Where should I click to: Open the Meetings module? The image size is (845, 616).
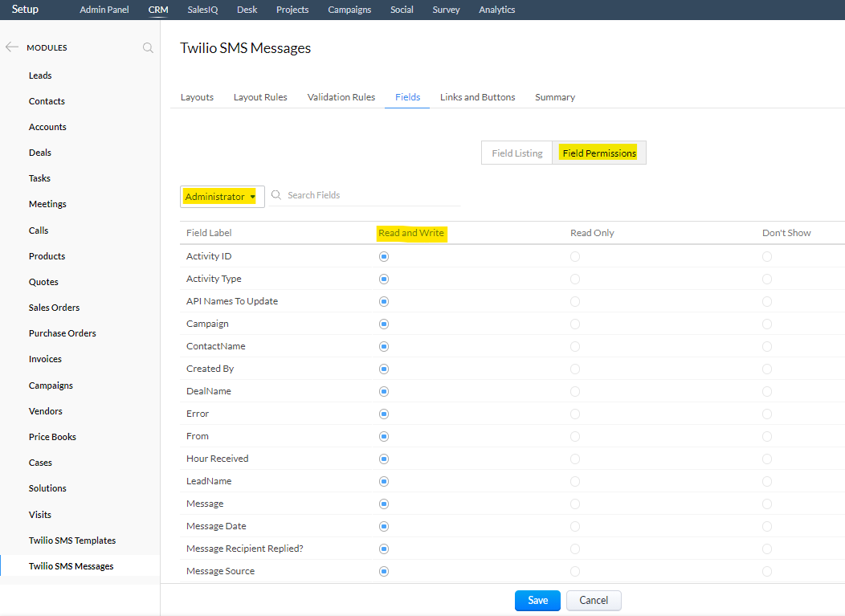coord(47,204)
